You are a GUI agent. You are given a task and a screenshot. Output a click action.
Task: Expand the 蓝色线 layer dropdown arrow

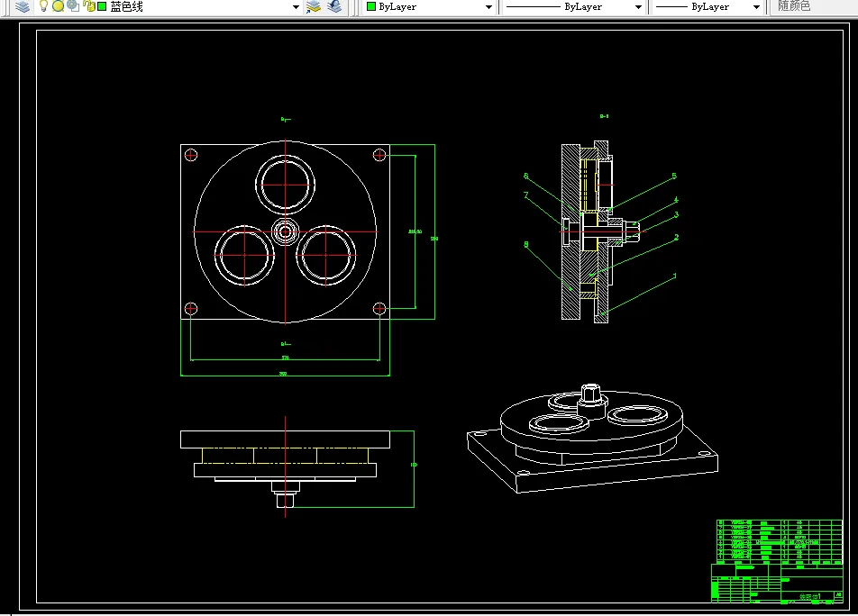pos(296,6)
